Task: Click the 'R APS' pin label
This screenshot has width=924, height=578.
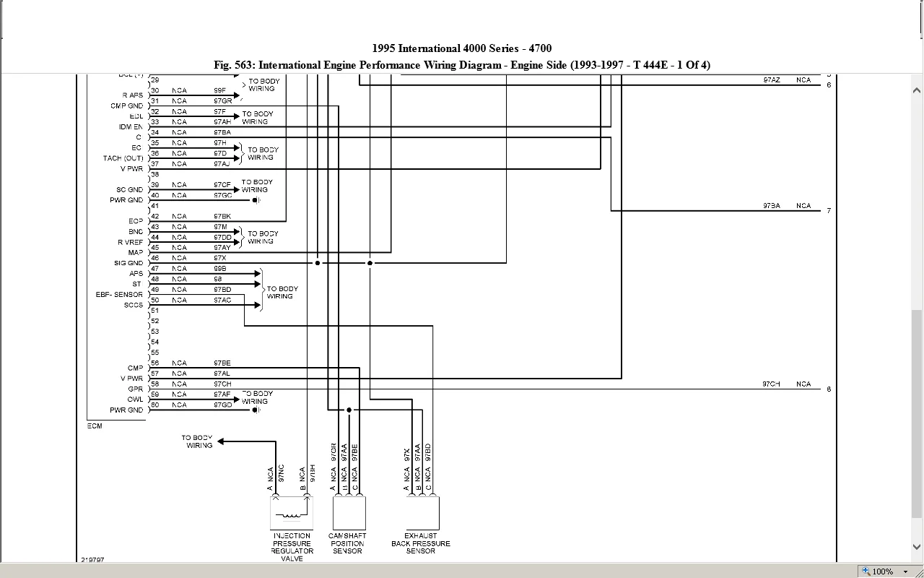Action: pyautogui.click(x=133, y=95)
